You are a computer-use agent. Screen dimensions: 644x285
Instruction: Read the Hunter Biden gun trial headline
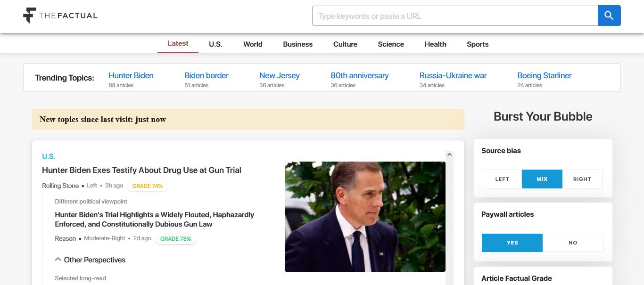pyautogui.click(x=141, y=170)
